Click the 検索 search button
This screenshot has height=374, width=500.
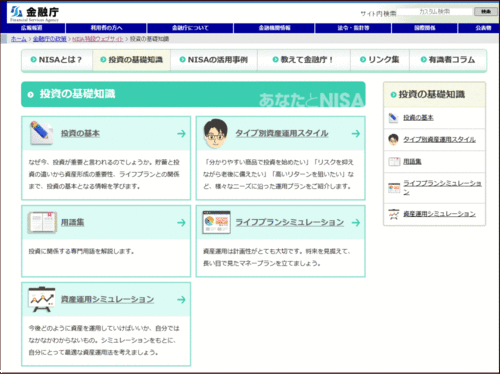point(486,12)
